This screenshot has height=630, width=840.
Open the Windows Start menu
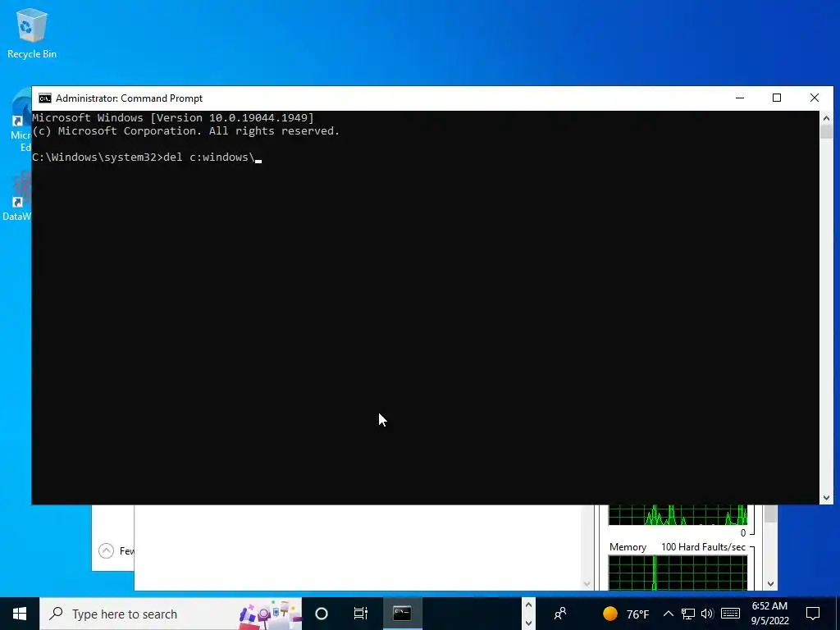(20, 614)
